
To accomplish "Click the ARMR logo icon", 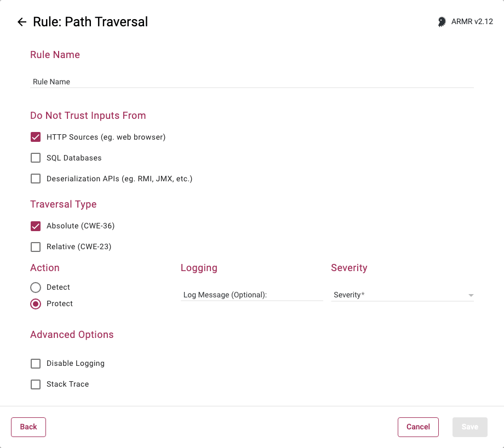I will pos(442,22).
